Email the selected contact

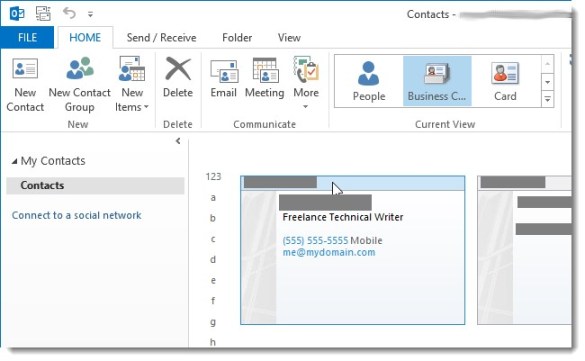click(223, 78)
